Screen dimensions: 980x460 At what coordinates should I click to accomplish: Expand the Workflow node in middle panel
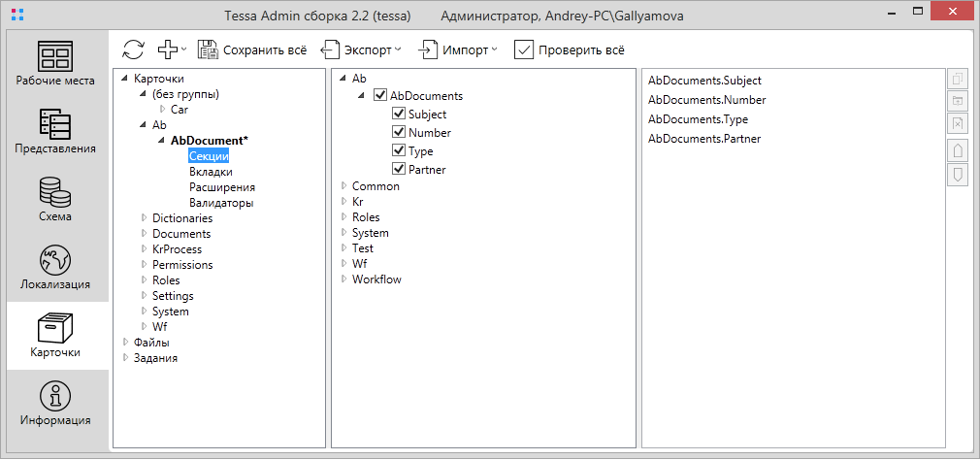tap(343, 279)
